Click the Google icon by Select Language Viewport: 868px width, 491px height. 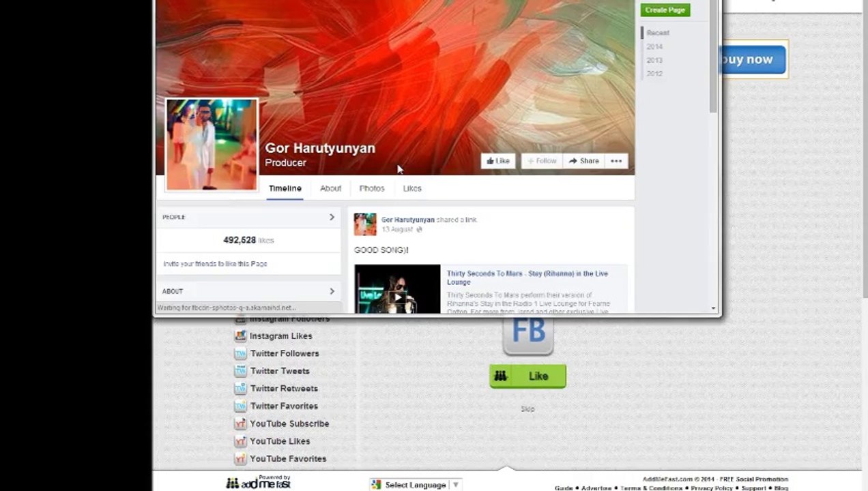point(376,485)
